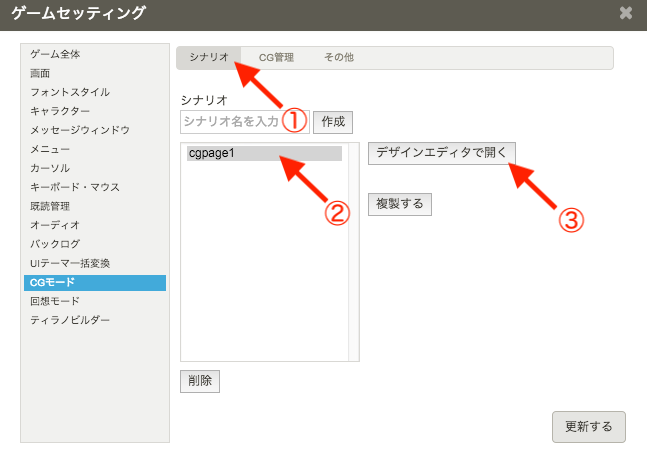Click デザインエディタで開く button
Image resolution: width=647 pixels, height=455 pixels.
click(441, 153)
